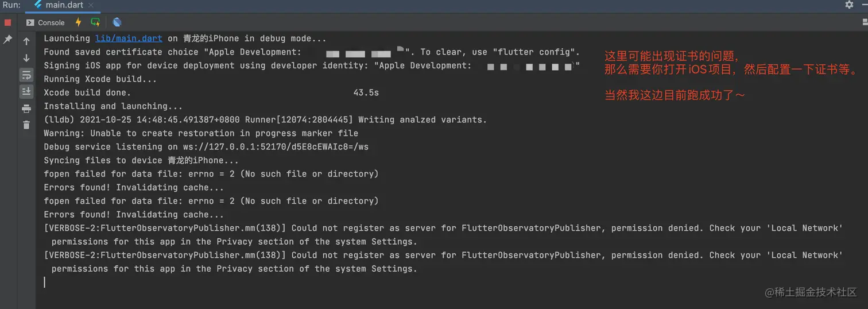Clear all console output with trash icon
The image size is (868, 309).
tap(26, 125)
